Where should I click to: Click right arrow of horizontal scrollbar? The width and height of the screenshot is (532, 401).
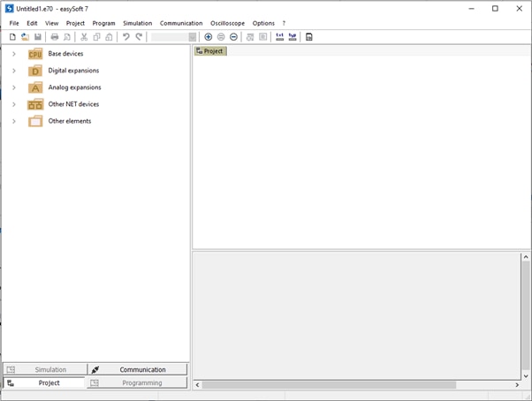[x=517, y=385]
